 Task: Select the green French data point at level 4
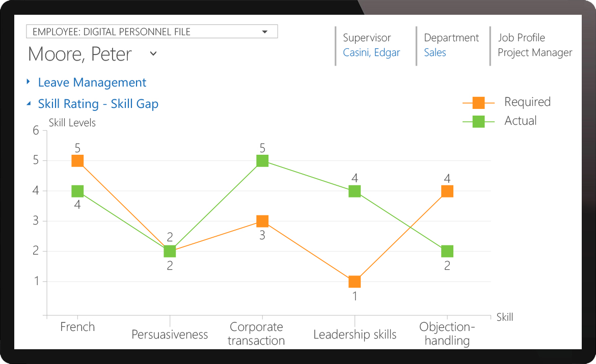[76, 191]
